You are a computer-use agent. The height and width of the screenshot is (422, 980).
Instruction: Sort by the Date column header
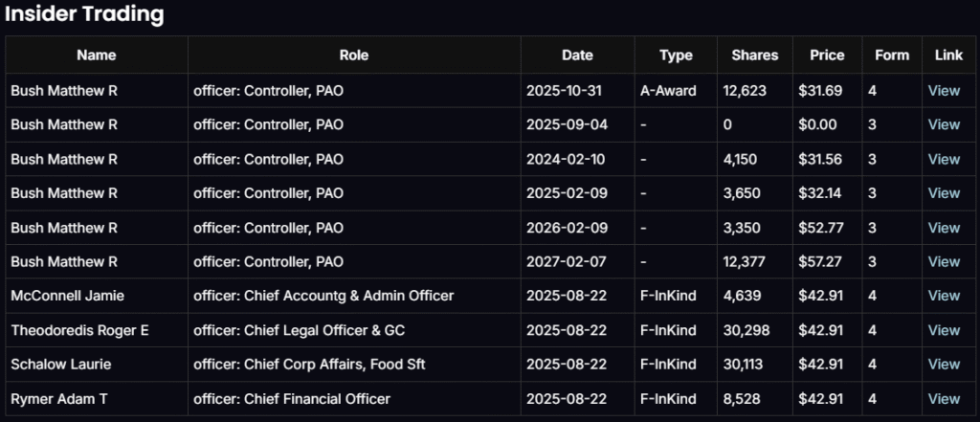(577, 56)
